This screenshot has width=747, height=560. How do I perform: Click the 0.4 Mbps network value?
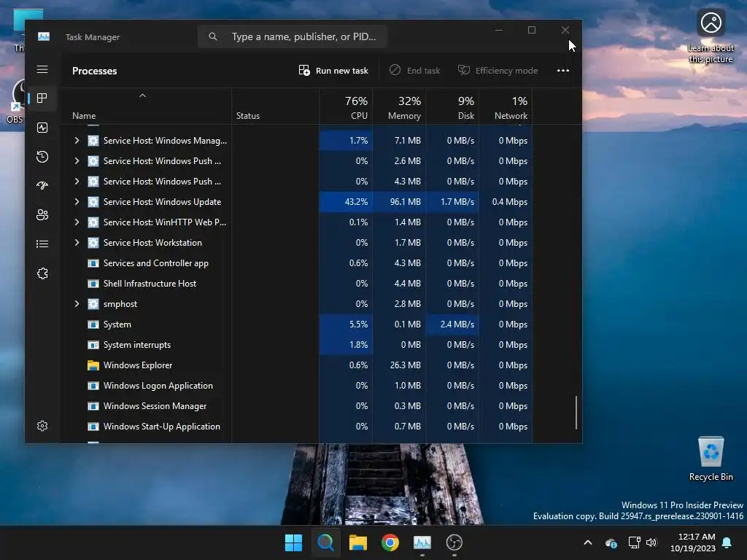510,202
